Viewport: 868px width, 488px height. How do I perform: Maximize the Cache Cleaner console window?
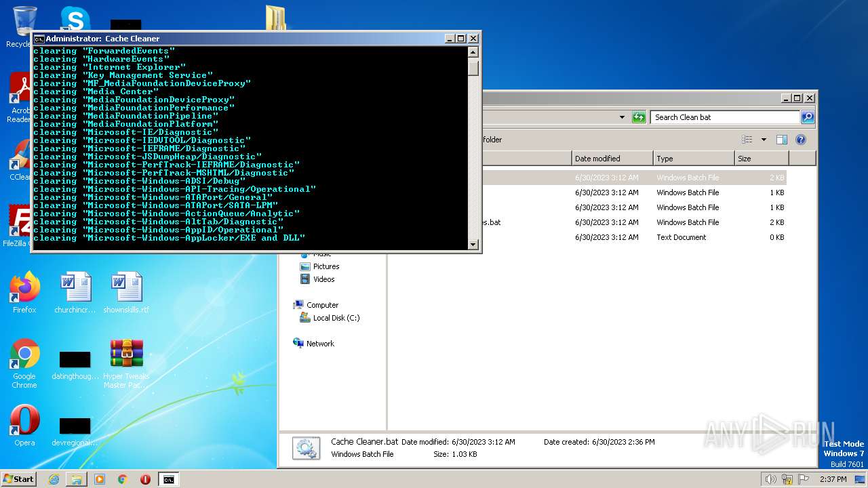pyautogui.click(x=460, y=39)
